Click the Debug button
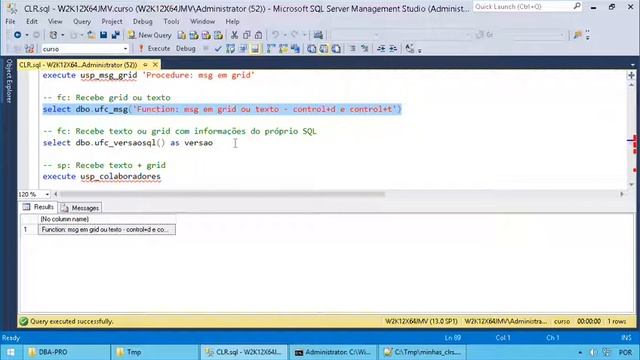Viewport: 640px width, 360px height. point(185,49)
